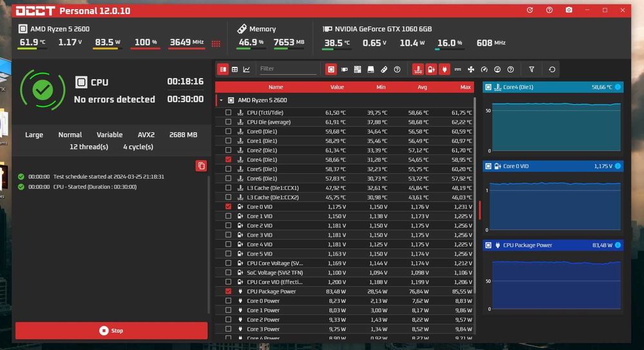Select the CPU Core Voltage (SV... row
The height and width of the screenshot is (350, 644).
[344, 263]
